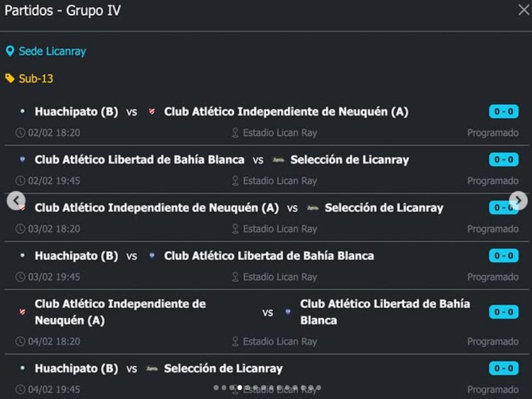Click the clock icon beside 02/02 18:20
The width and height of the screenshot is (532, 399).
pyautogui.click(x=20, y=133)
